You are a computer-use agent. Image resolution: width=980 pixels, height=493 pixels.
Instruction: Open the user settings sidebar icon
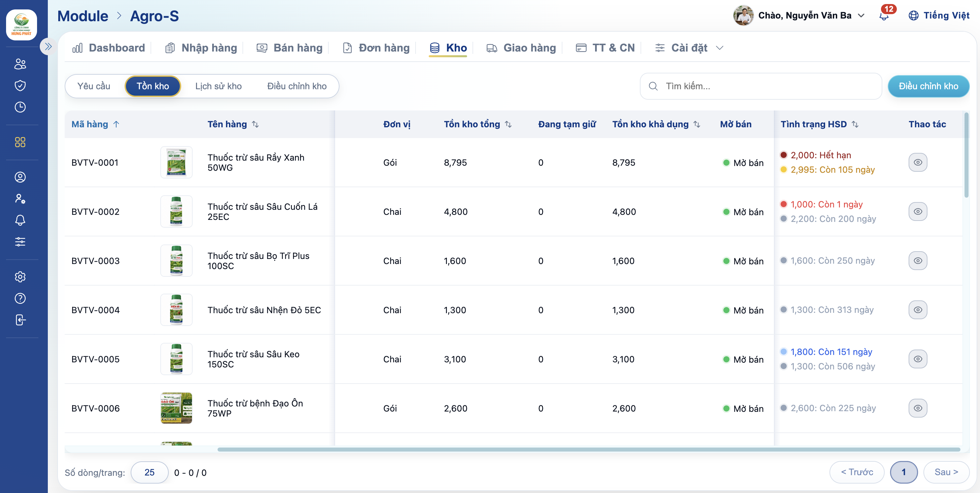[x=20, y=199]
